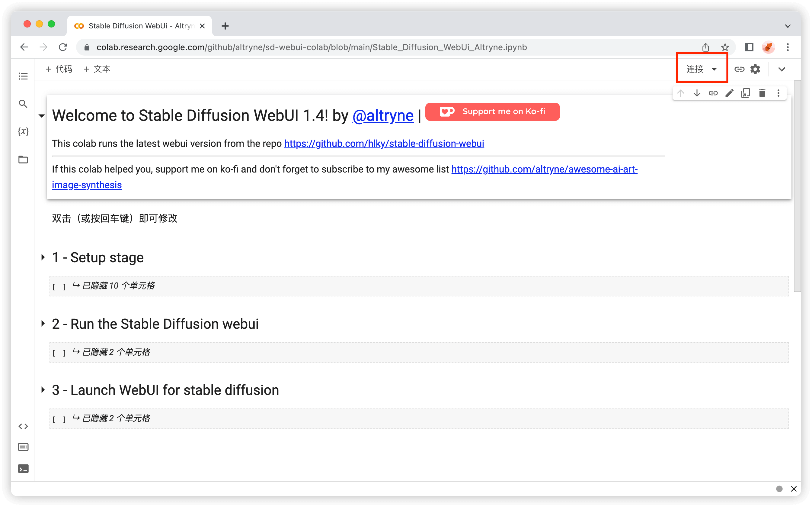Viewport: 812px width, 507px height.
Task: Mirror cell in tab icon
Action: [x=746, y=93]
